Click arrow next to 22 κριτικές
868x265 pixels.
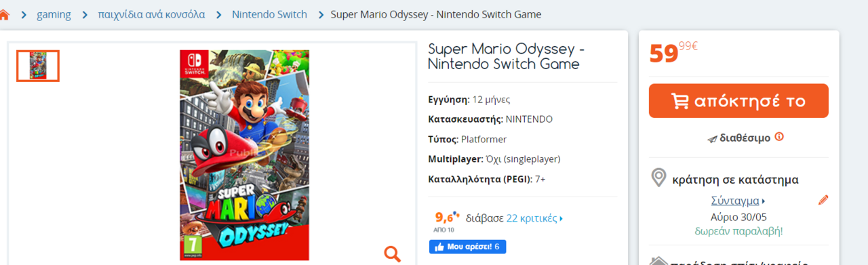[x=561, y=219]
